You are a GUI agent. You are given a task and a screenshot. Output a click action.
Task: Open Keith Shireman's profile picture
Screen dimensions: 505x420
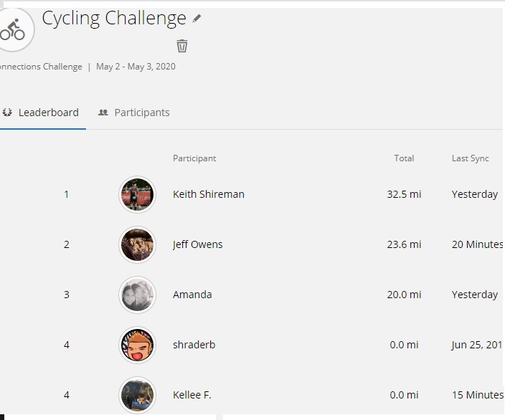(x=137, y=194)
